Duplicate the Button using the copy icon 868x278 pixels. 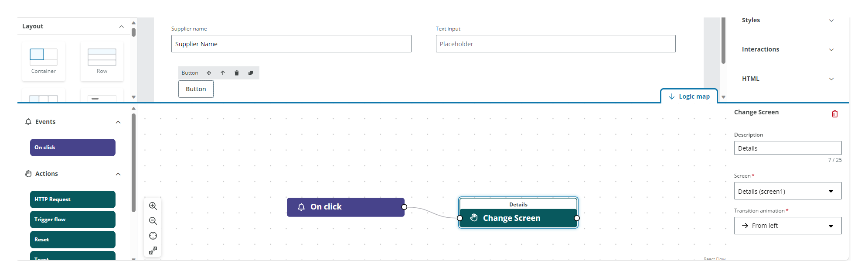pyautogui.click(x=251, y=73)
